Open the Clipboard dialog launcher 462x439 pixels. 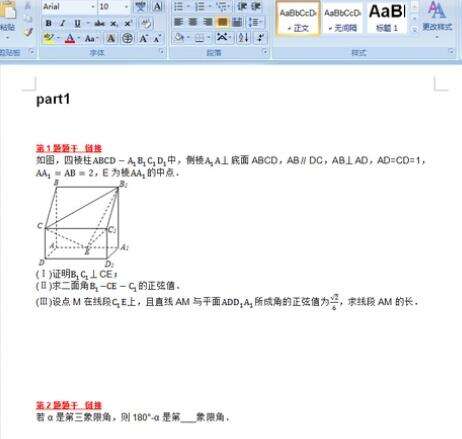point(32,52)
